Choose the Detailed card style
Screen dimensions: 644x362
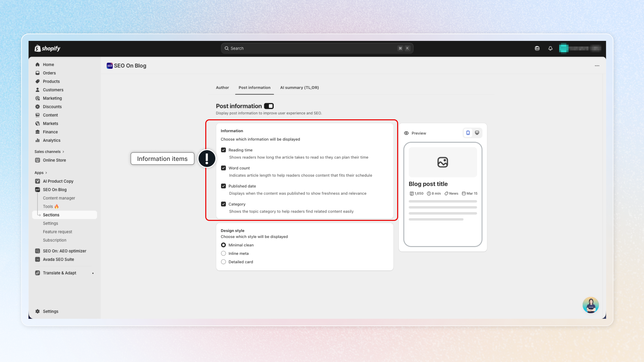[223, 262]
